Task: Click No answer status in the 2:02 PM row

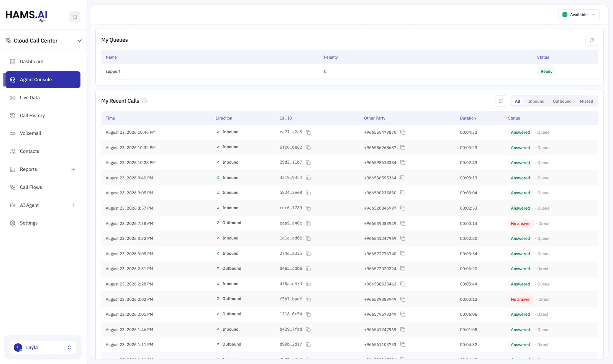Action: tap(521, 299)
